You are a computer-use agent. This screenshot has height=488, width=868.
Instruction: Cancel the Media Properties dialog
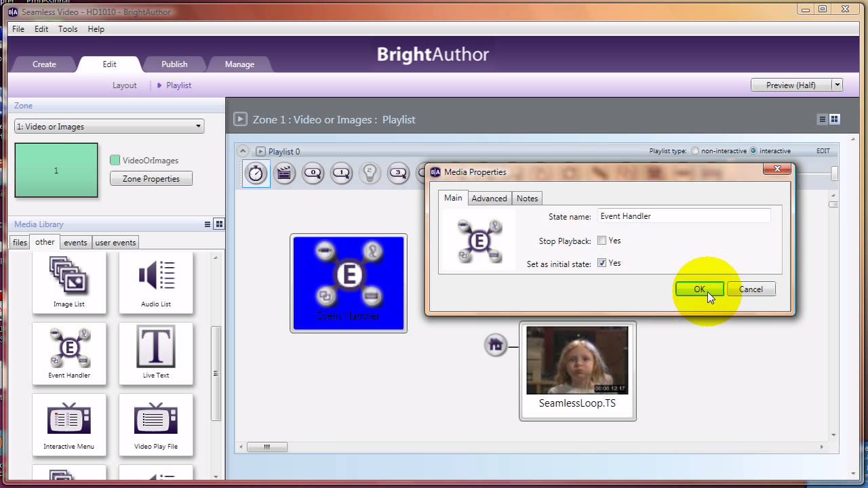point(751,289)
